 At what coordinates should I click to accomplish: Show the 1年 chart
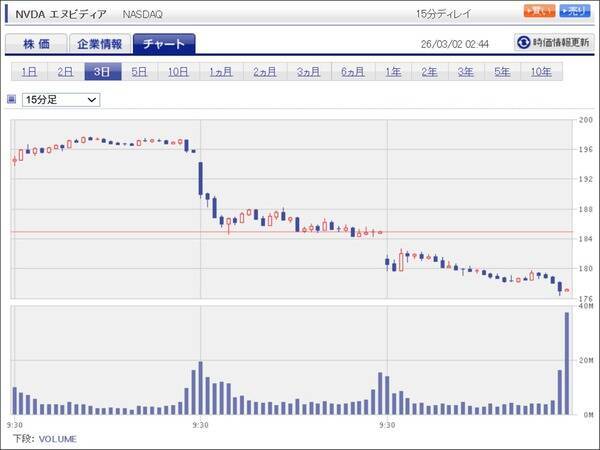[393, 72]
